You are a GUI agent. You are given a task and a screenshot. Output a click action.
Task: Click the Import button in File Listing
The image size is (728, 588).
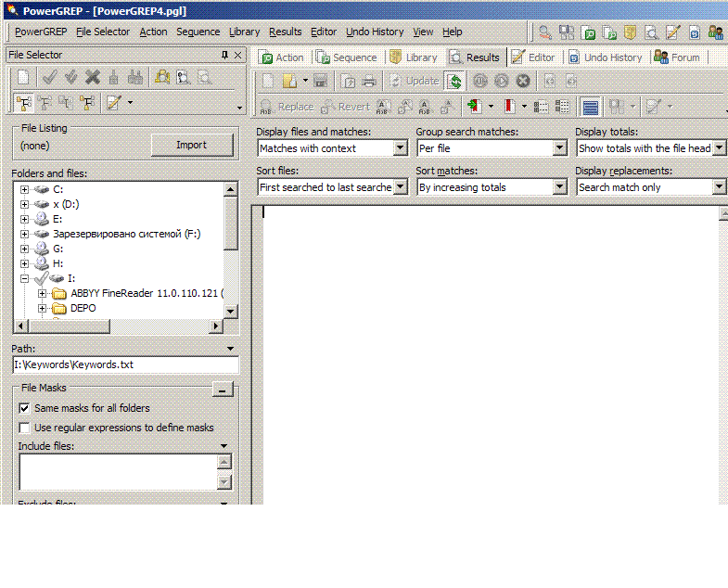(x=192, y=145)
